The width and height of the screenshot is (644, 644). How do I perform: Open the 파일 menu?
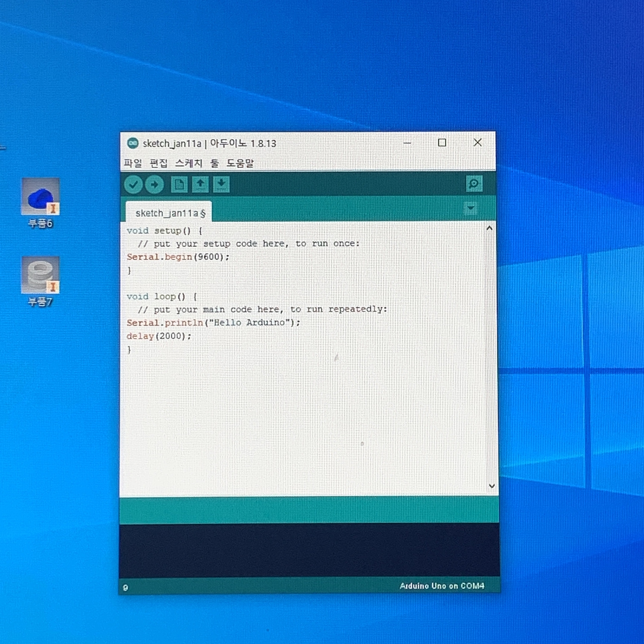[133, 163]
